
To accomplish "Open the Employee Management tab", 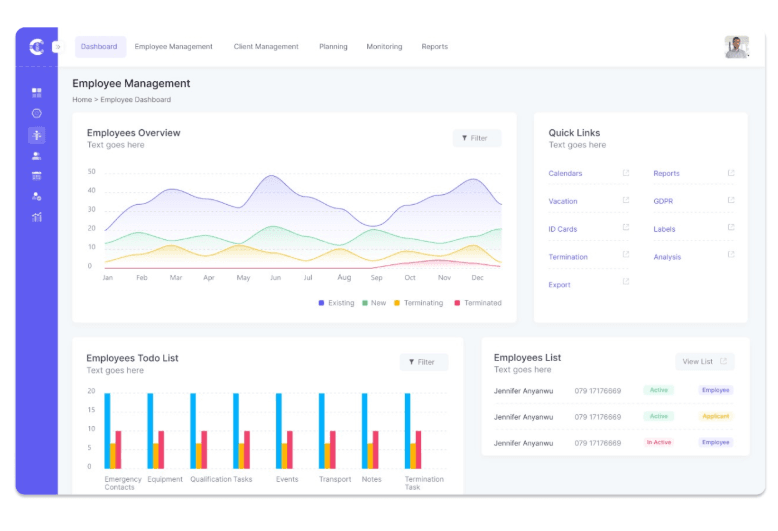I will (x=173, y=47).
